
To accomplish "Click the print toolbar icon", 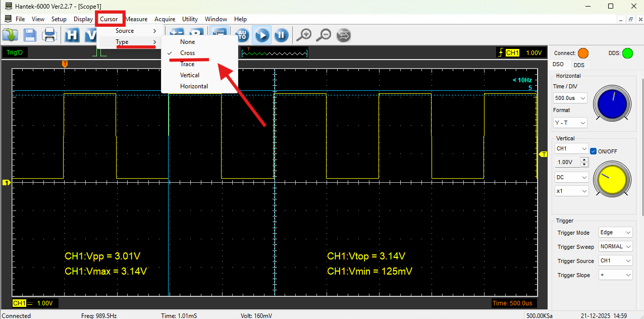I will point(49,35).
